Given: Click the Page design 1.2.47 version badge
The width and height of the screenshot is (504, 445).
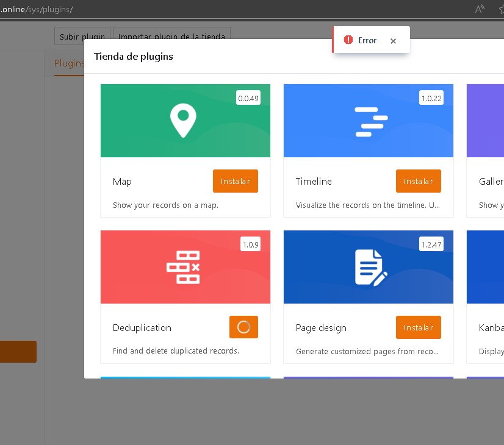Looking at the screenshot, I should [431, 244].
